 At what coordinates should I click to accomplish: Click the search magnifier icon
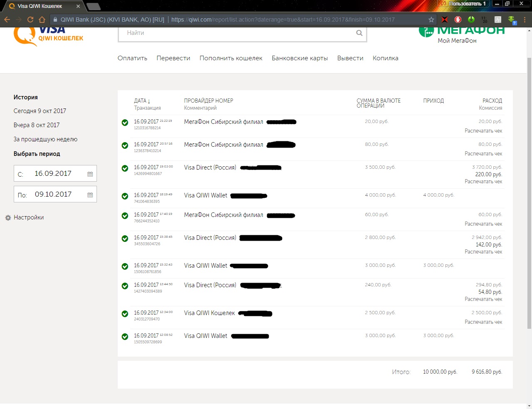click(359, 33)
